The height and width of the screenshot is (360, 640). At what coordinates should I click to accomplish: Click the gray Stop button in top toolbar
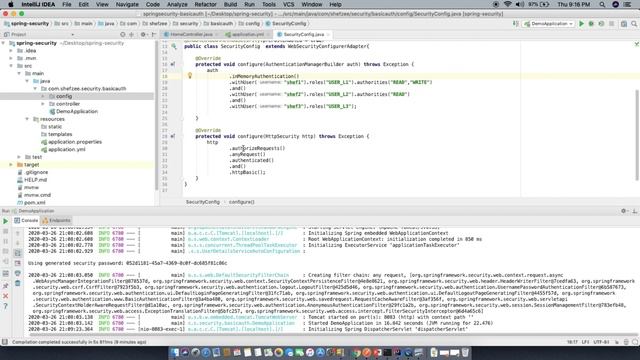pos(611,24)
